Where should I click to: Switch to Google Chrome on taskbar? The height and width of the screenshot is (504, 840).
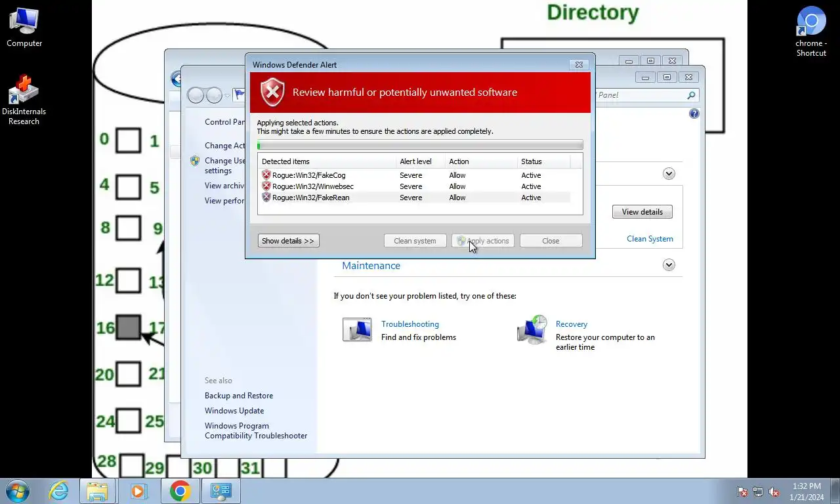[179, 491]
